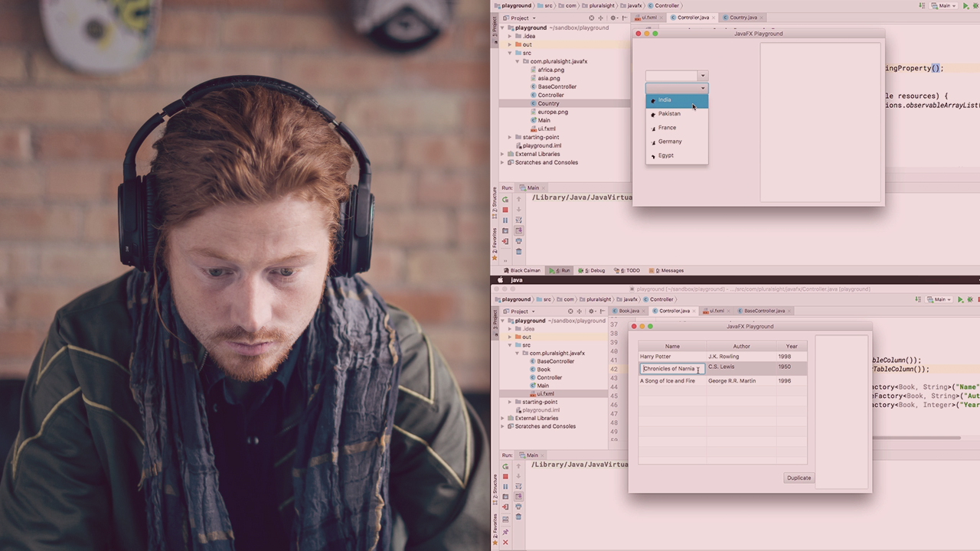The width and height of the screenshot is (980, 551).
Task: Switch to the BaseController.java editor tab
Action: click(x=763, y=311)
